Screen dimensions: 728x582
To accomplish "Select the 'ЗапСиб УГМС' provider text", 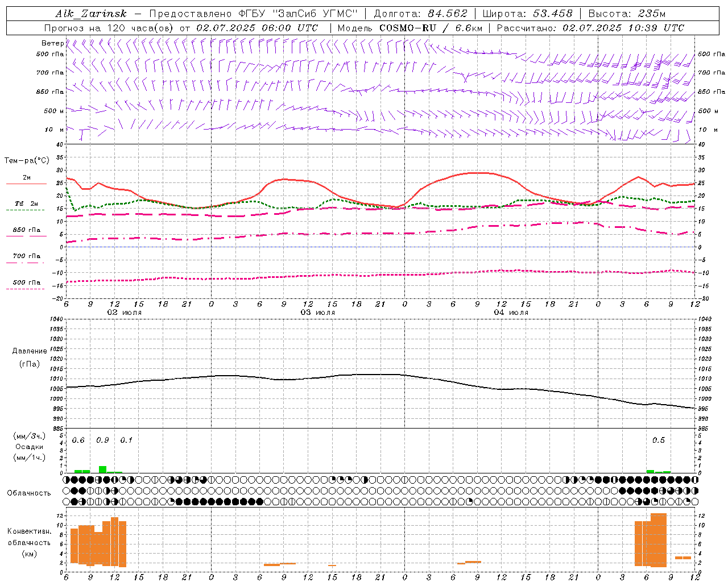I will [x=315, y=14].
